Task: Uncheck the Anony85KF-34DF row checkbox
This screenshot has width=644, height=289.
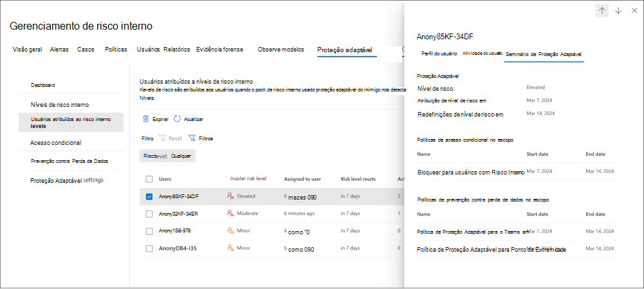Action: coord(149,196)
